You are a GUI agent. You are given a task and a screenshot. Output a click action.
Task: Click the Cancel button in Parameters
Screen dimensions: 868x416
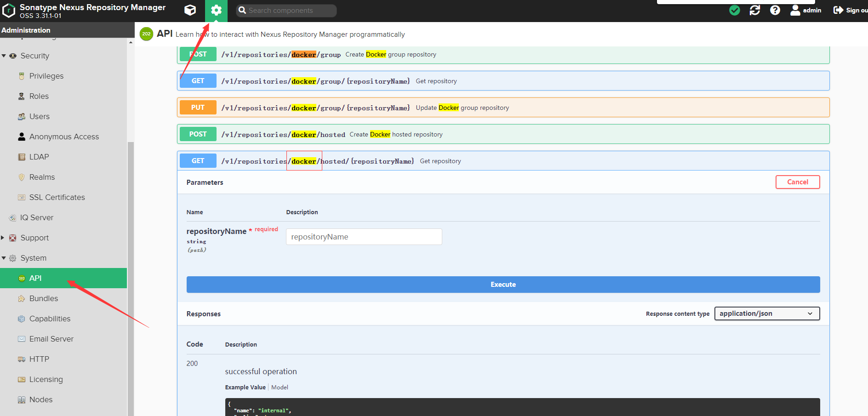click(798, 182)
